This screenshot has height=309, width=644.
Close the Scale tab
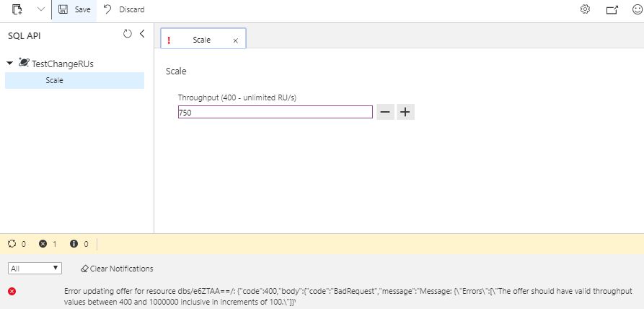coord(235,40)
